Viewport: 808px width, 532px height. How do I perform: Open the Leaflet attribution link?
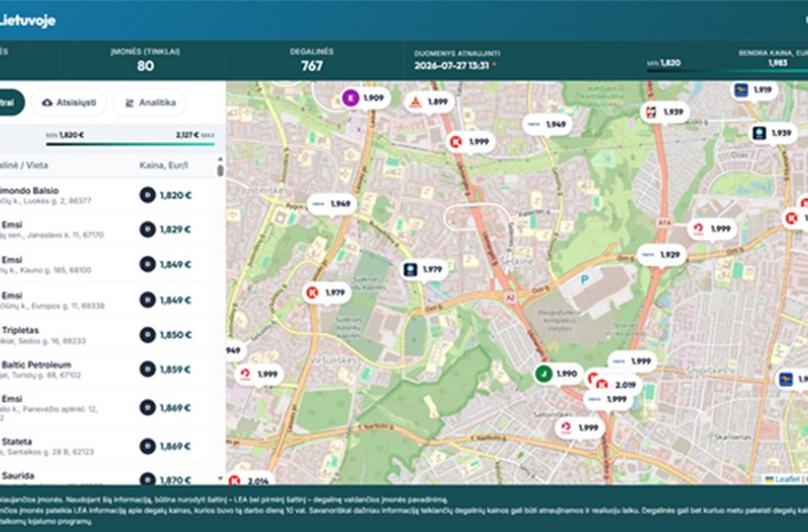click(x=788, y=479)
